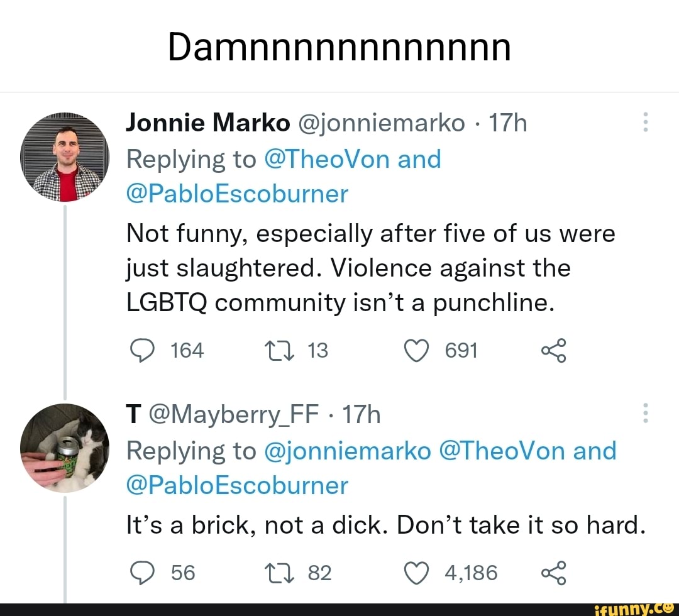The image size is (679, 616).
Task: Click the heart icon on Jonnie Marko's tweet
Action: 416,351
